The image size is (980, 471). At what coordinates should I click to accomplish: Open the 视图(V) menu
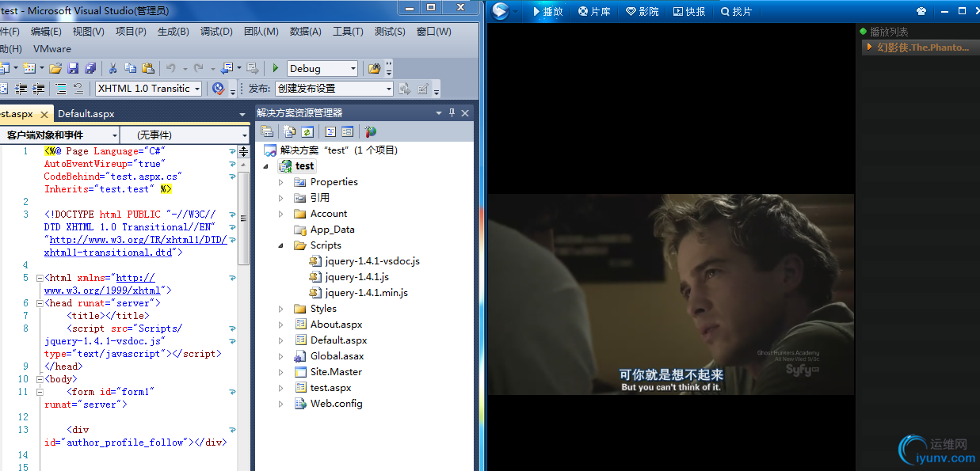pyautogui.click(x=89, y=32)
